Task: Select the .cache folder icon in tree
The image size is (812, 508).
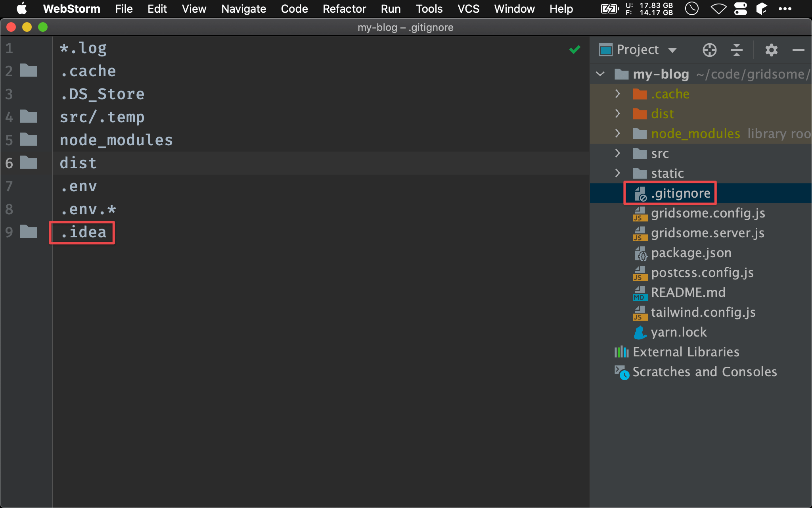Action: click(640, 94)
